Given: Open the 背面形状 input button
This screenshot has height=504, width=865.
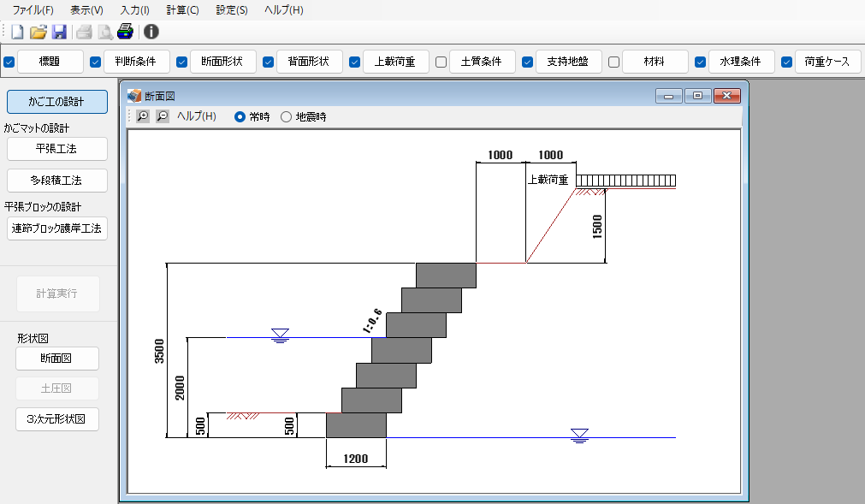Looking at the screenshot, I should pos(309,62).
